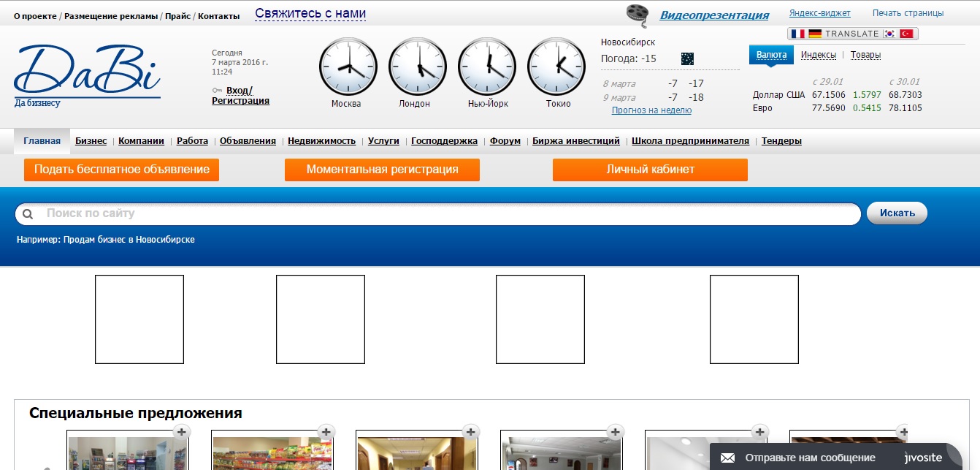The width and height of the screenshot is (980, 470).
Task: Click the TRANSLATE label in the language bar
Action: tap(852, 34)
